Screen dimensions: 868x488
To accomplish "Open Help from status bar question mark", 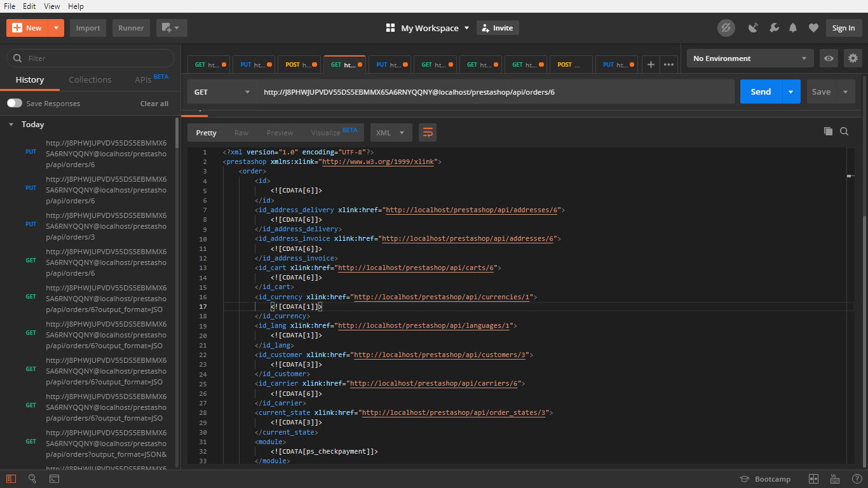I will [x=856, y=478].
